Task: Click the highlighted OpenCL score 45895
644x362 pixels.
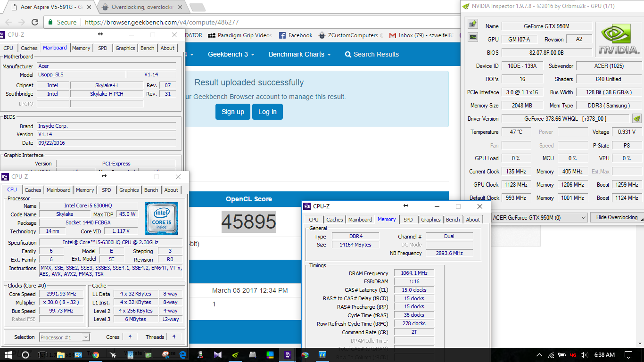Action: 249,222
